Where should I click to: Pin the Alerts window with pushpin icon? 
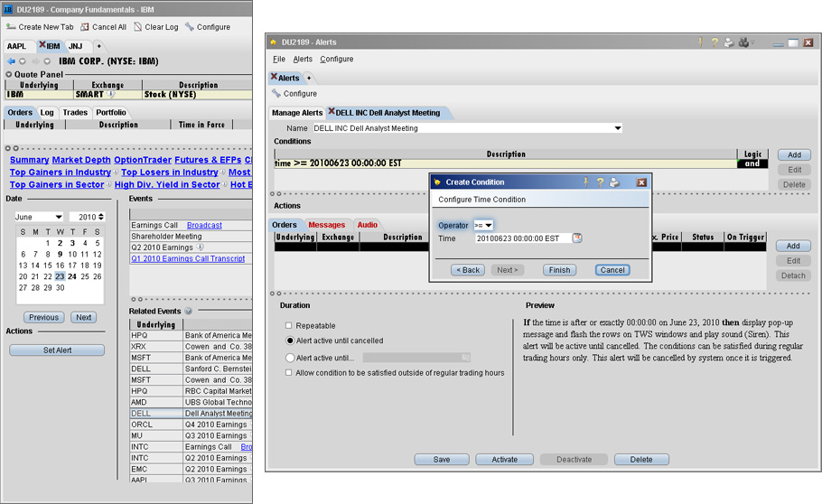pyautogui.click(x=700, y=42)
